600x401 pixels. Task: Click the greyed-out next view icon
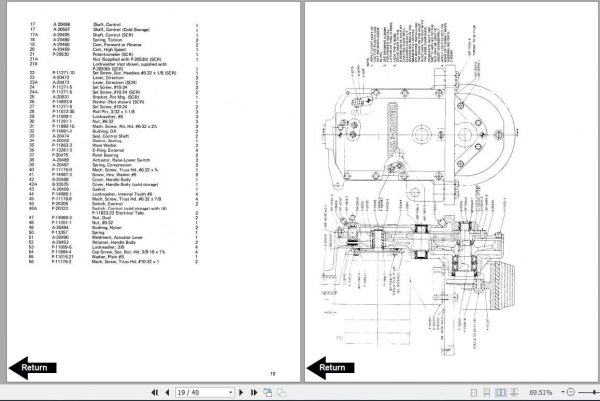pos(281,392)
